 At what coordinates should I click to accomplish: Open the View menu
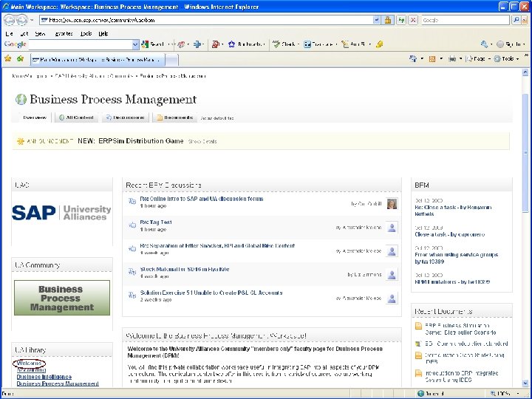click(40, 33)
